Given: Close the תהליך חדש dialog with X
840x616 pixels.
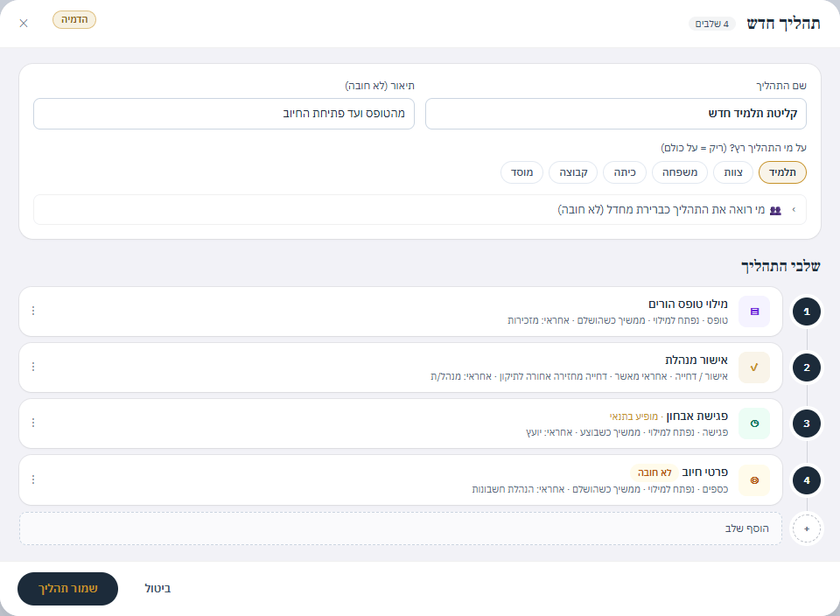Looking at the screenshot, I should tap(24, 23).
